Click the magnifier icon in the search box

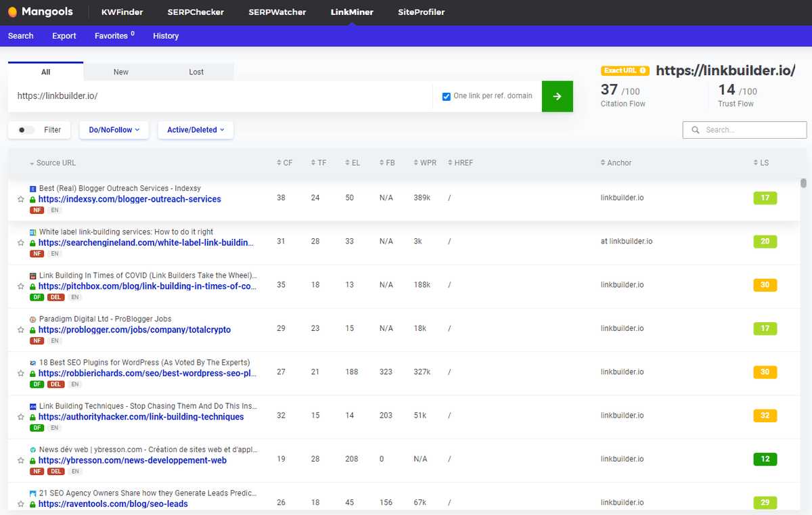(x=696, y=130)
